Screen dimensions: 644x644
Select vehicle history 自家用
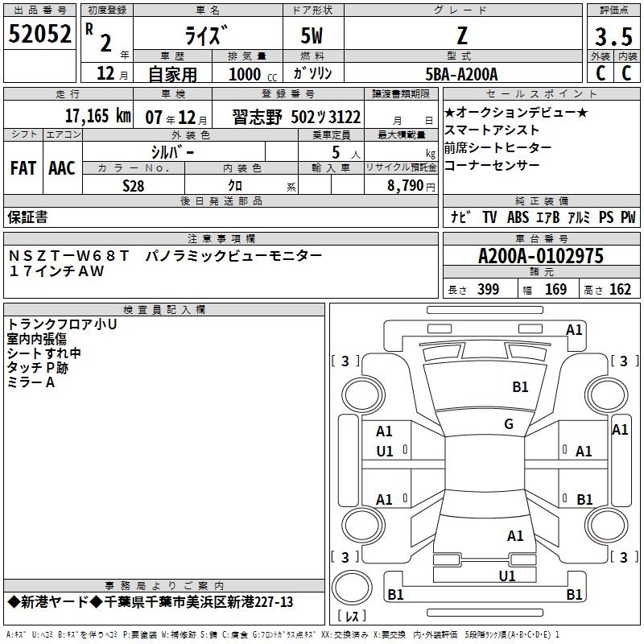(x=172, y=74)
